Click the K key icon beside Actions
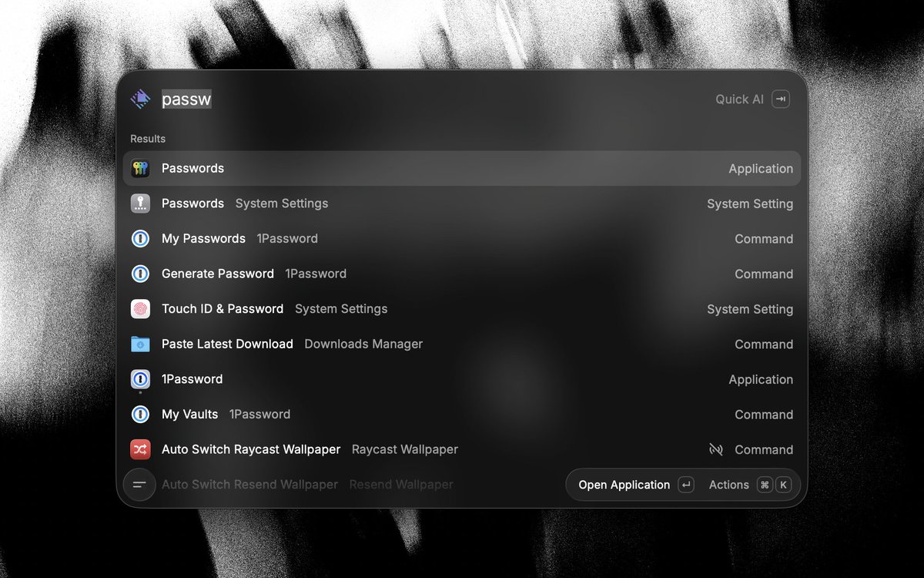The height and width of the screenshot is (578, 924). (784, 485)
